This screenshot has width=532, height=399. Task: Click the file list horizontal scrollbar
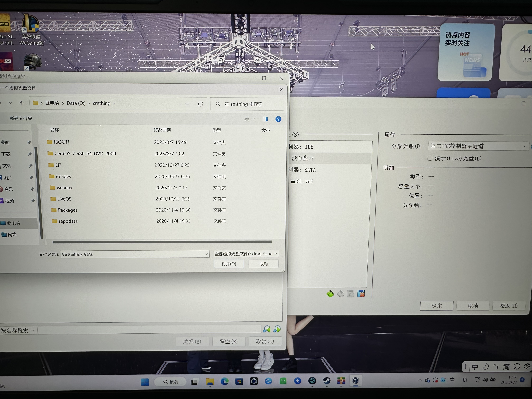click(x=162, y=242)
